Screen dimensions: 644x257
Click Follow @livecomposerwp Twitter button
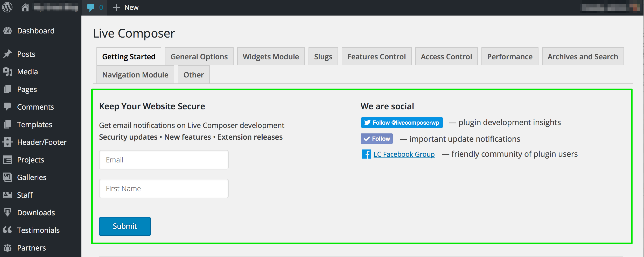tap(402, 123)
